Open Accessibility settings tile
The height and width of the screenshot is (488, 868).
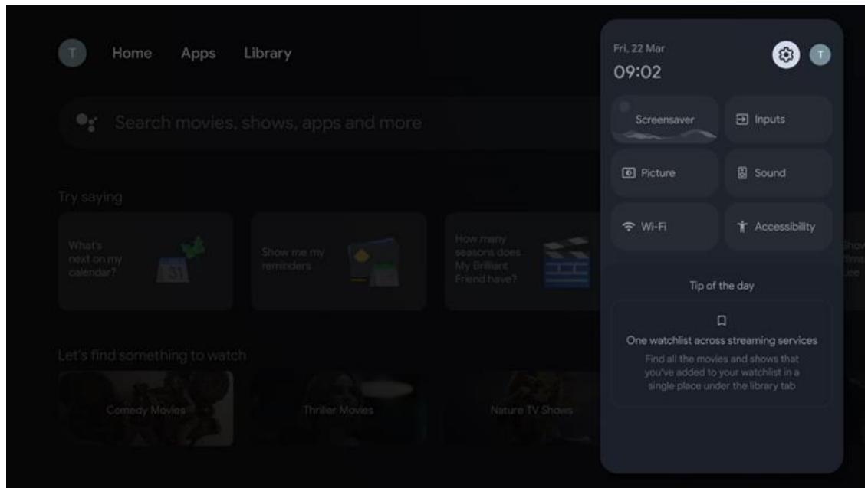tap(778, 227)
